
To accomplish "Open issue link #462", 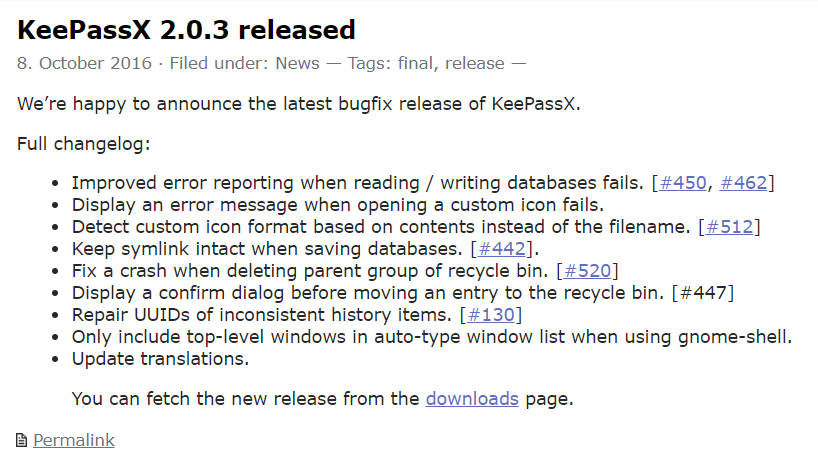I will (x=743, y=183).
